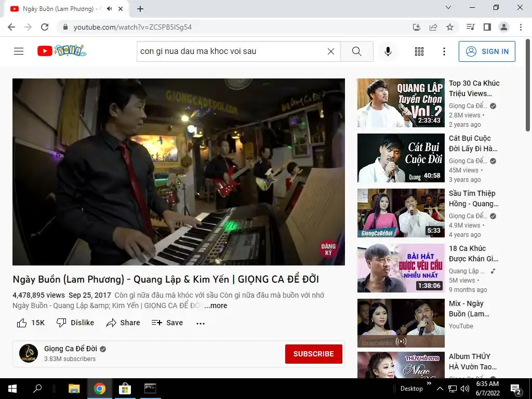Open a new browser tab

tap(140, 9)
